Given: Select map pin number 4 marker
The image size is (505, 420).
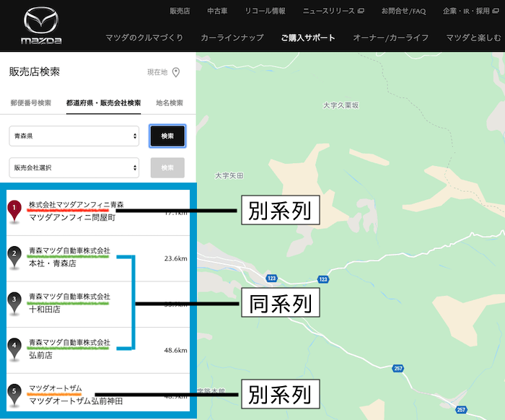Looking at the screenshot, I should pos(14,349).
